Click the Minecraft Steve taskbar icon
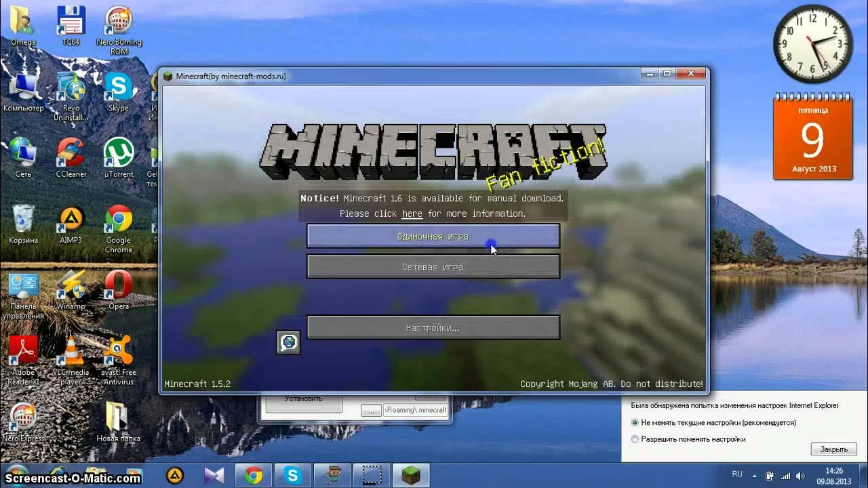 (333, 475)
